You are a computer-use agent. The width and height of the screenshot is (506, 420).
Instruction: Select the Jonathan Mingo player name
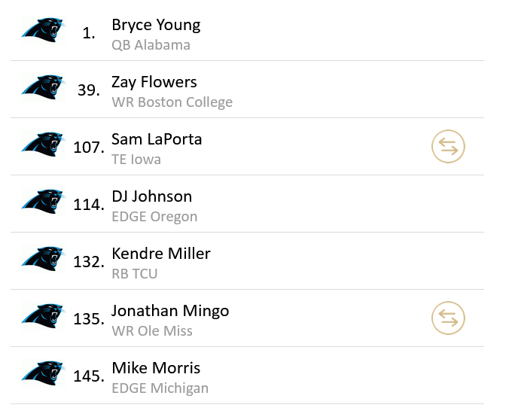[170, 312]
